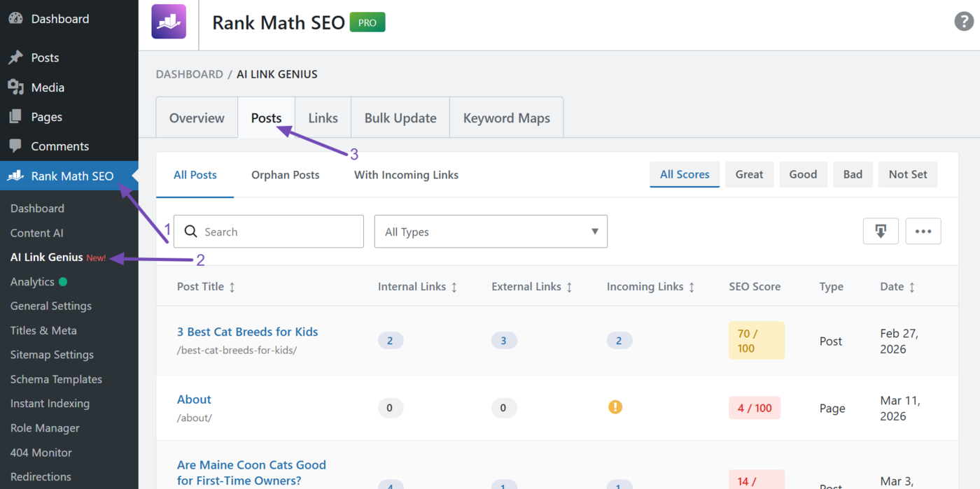
Task: Click internal links count 2 for Cat Breeds
Action: coord(391,341)
